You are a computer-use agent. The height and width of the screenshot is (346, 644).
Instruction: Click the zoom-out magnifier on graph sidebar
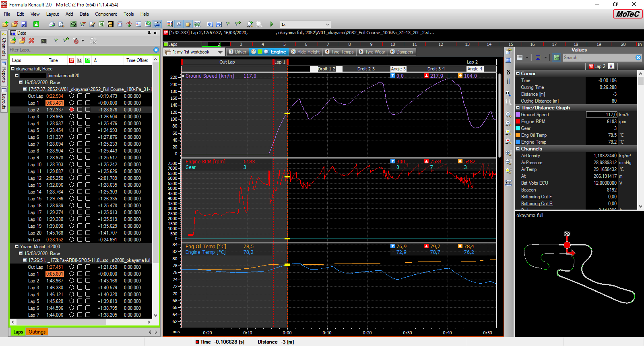coord(508,124)
